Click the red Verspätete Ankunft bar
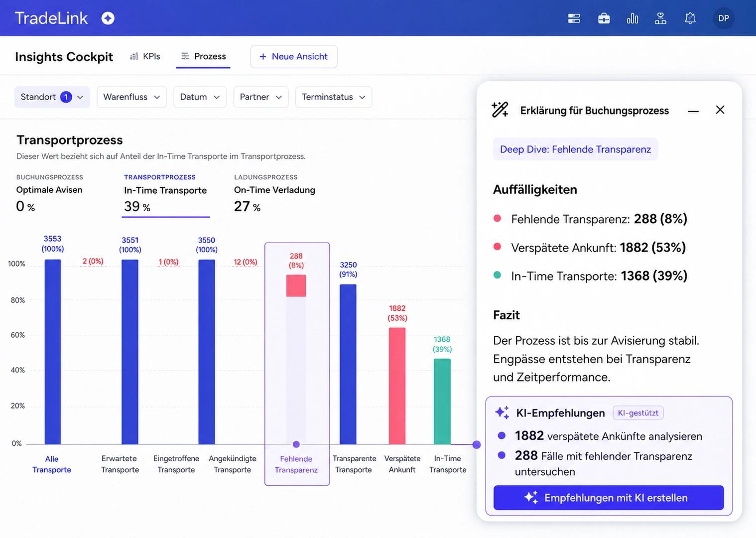The height and width of the screenshot is (538, 756). 397,386
